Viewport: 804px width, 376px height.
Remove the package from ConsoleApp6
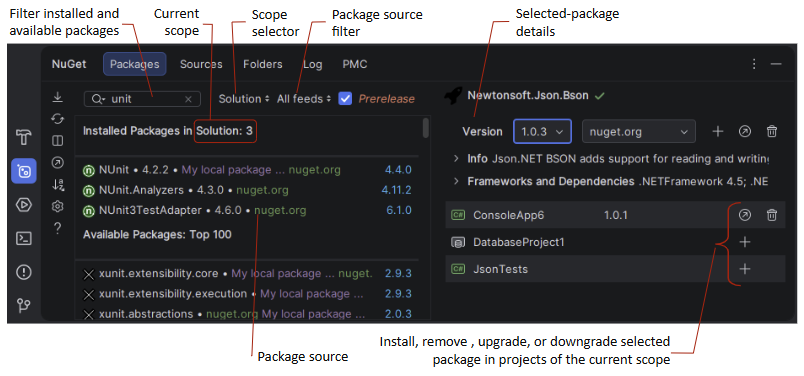pyautogui.click(x=772, y=215)
